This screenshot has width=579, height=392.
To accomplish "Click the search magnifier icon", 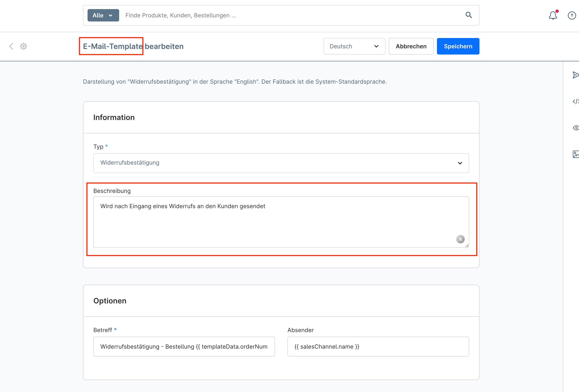I will [x=469, y=15].
